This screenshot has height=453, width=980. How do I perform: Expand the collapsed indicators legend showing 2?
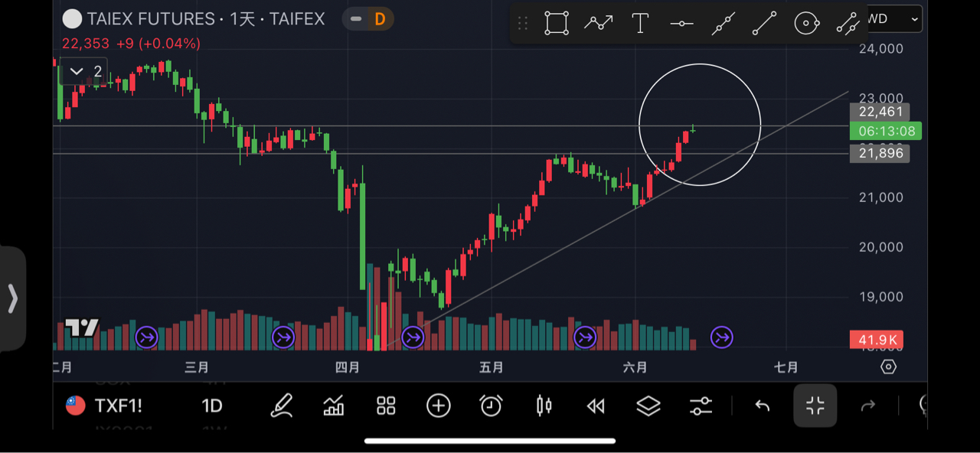click(84, 71)
